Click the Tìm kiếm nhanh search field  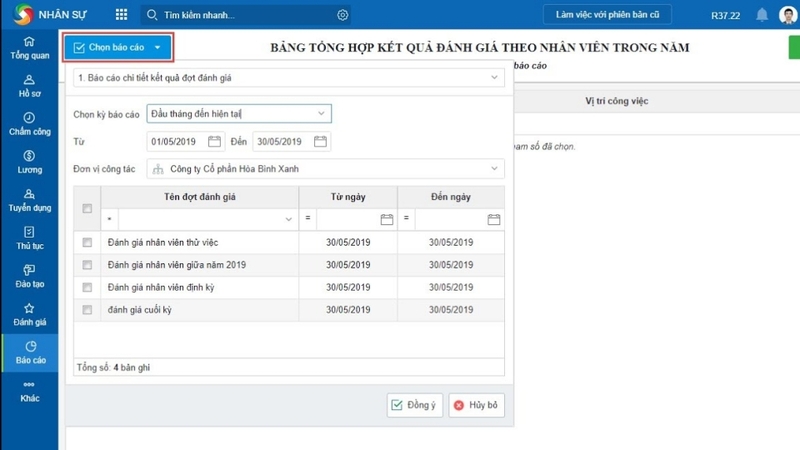pyautogui.click(x=247, y=15)
